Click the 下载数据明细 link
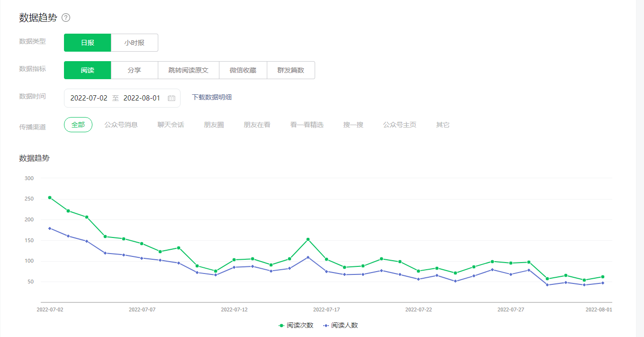644x337 pixels. pyautogui.click(x=212, y=97)
